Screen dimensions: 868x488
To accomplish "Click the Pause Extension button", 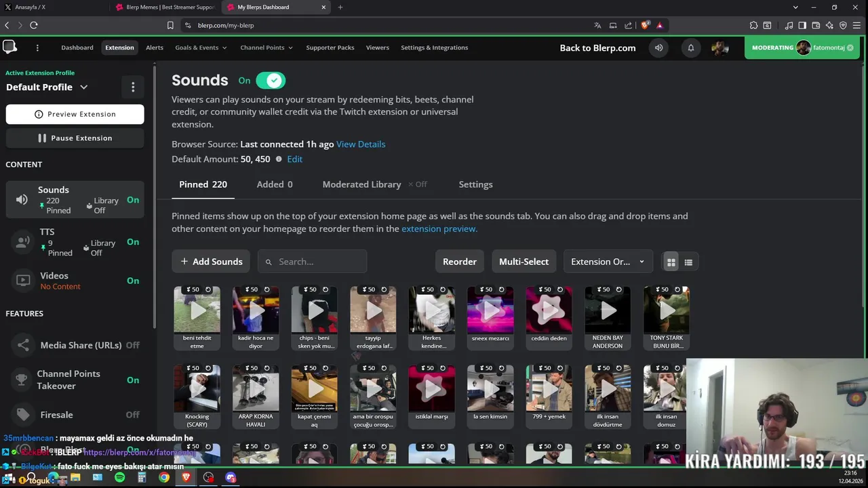I will tap(75, 138).
